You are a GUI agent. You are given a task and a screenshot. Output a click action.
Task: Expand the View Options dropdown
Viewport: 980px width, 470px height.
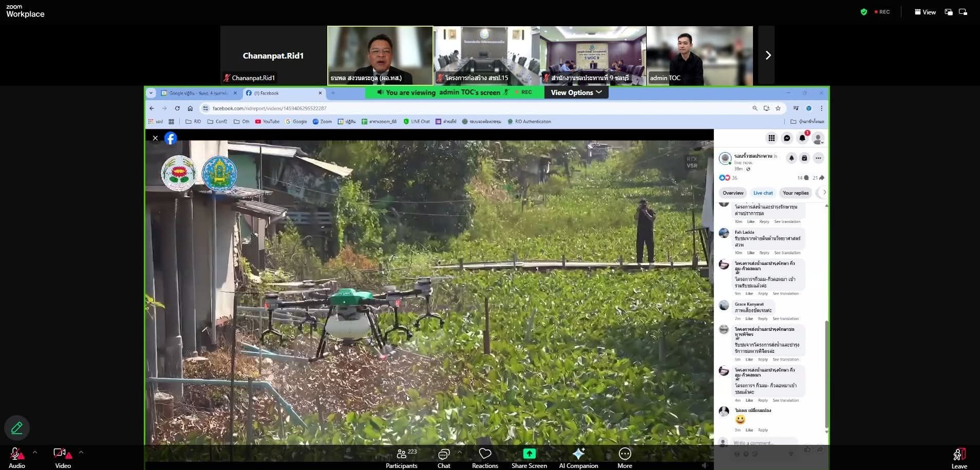(x=576, y=92)
